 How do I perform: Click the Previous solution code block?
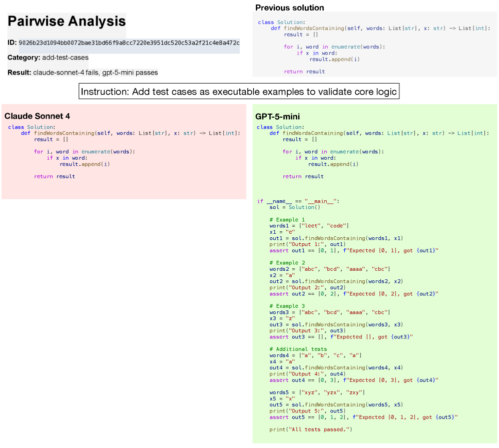coord(374,47)
